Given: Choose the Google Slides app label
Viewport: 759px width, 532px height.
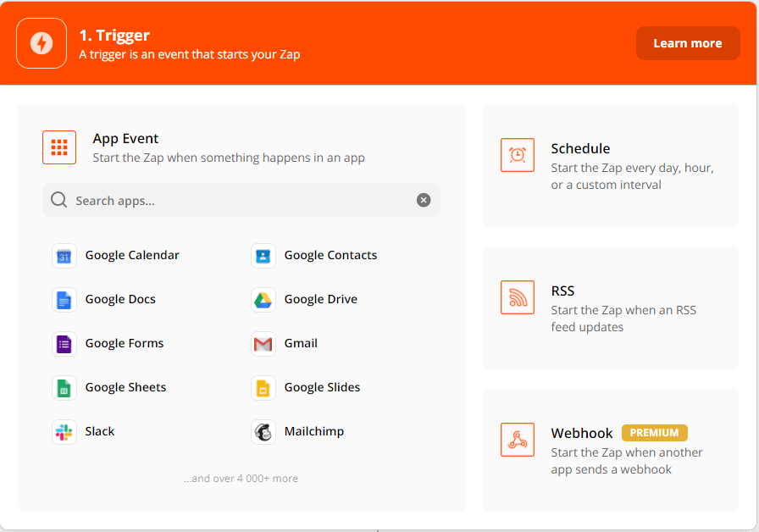Looking at the screenshot, I should tap(323, 387).
